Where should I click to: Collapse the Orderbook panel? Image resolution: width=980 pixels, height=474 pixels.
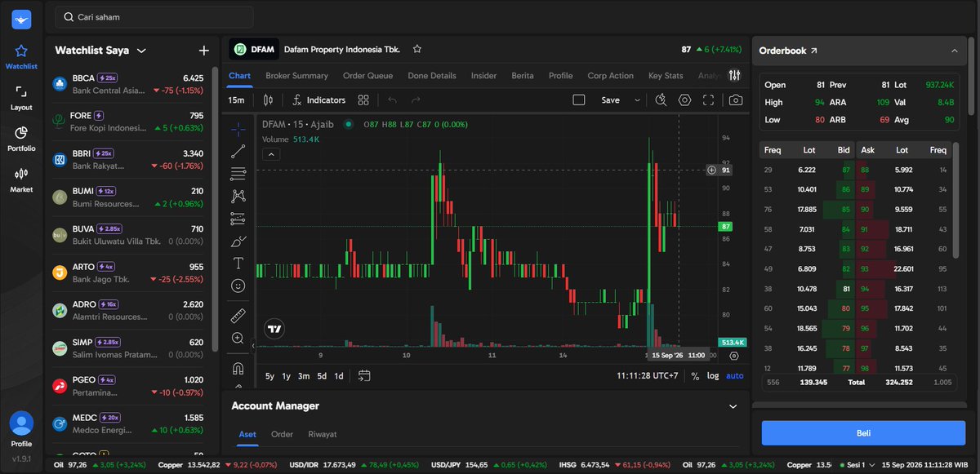coord(954,51)
